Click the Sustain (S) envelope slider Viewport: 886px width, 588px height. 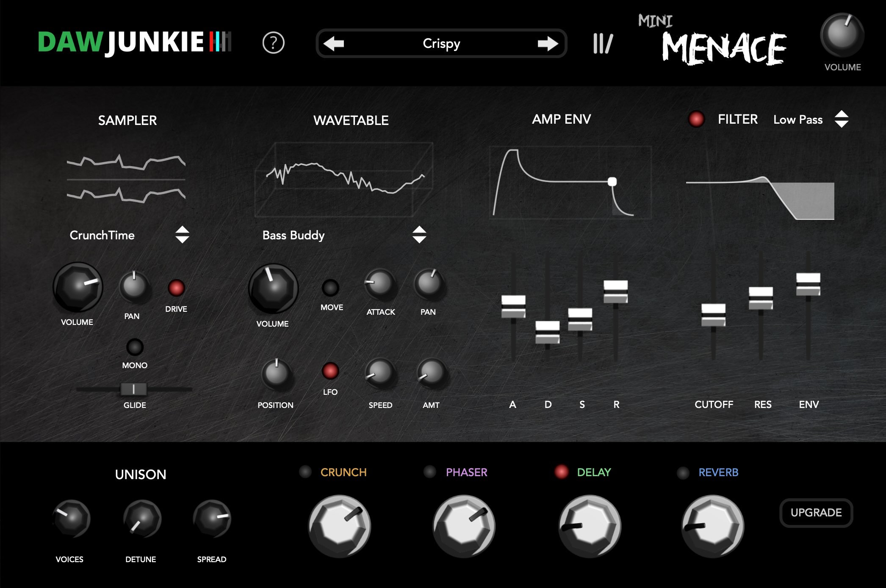pos(580,319)
